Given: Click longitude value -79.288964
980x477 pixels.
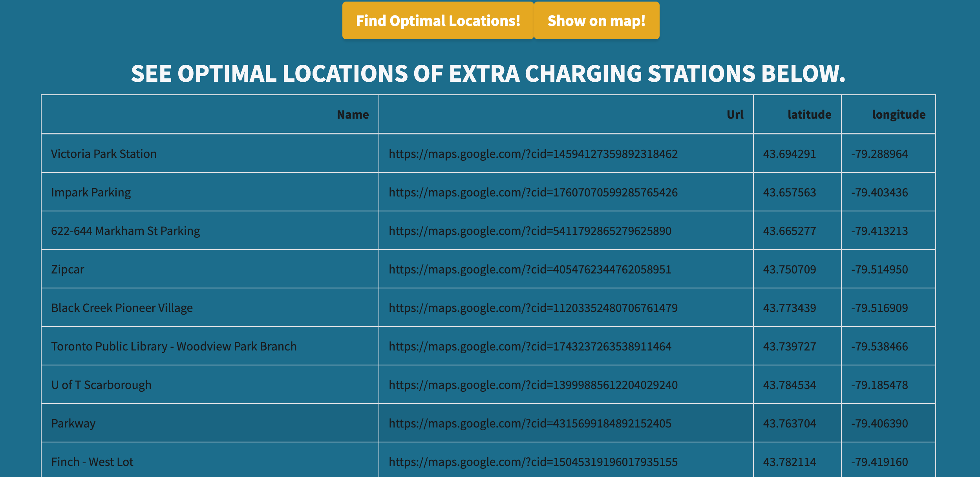Looking at the screenshot, I should pyautogui.click(x=879, y=154).
